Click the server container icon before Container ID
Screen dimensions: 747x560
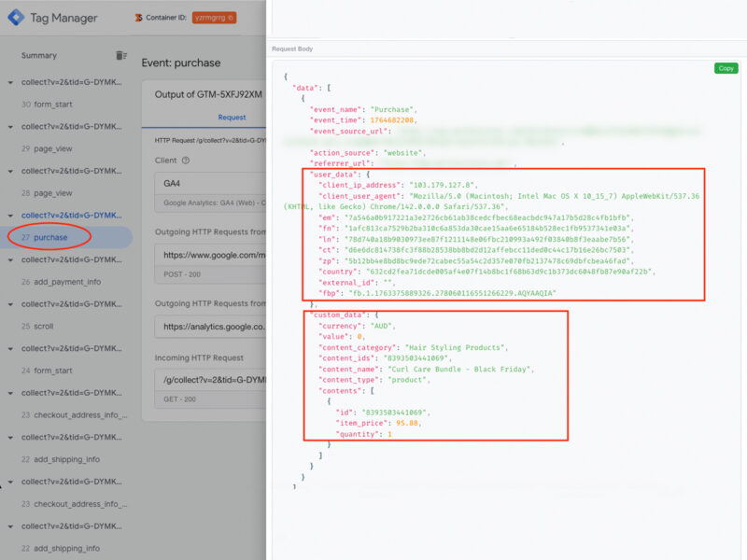click(139, 17)
